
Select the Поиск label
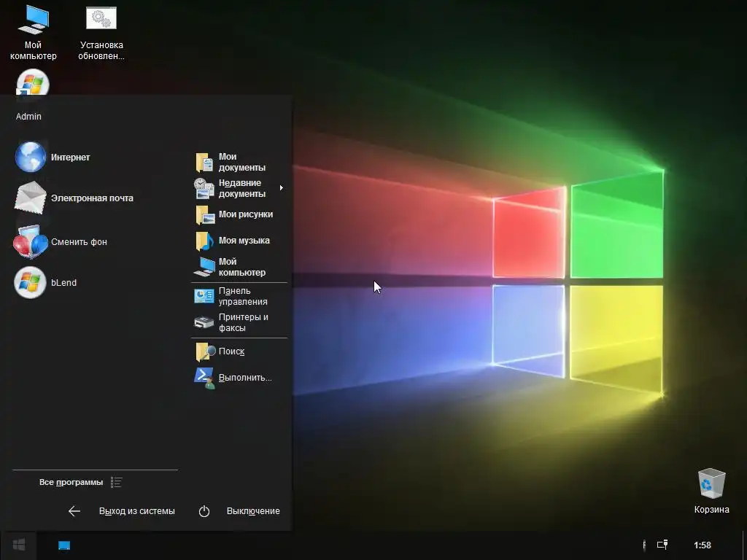click(x=231, y=351)
